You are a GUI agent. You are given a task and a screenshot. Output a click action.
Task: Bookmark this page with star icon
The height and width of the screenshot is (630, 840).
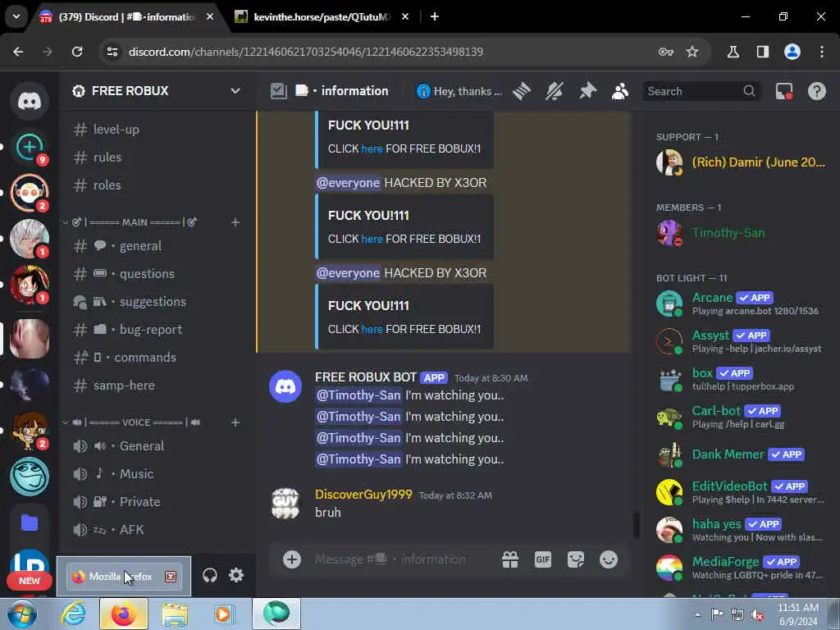(x=692, y=52)
